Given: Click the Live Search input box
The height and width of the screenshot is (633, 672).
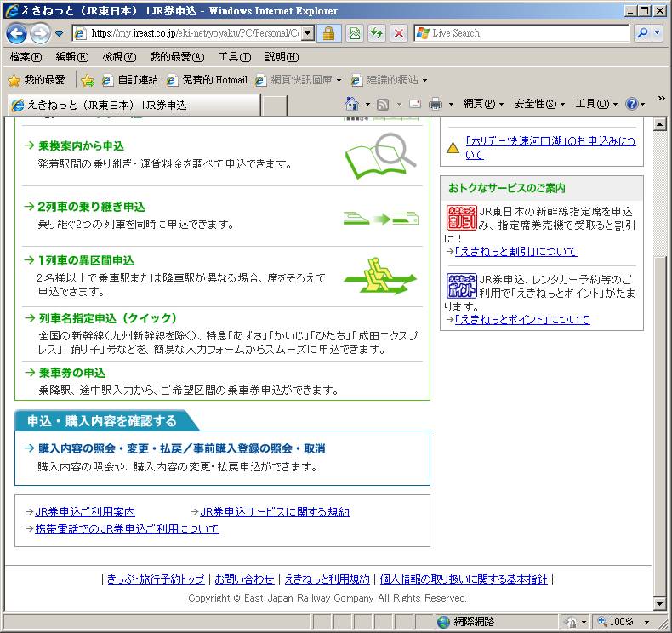Looking at the screenshot, I should [521, 33].
